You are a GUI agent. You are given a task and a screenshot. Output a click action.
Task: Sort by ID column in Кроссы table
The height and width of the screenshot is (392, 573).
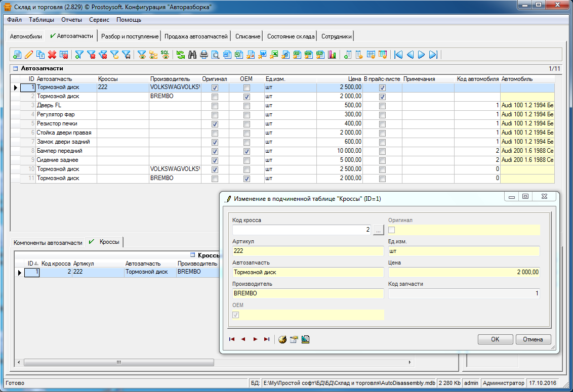(30, 264)
